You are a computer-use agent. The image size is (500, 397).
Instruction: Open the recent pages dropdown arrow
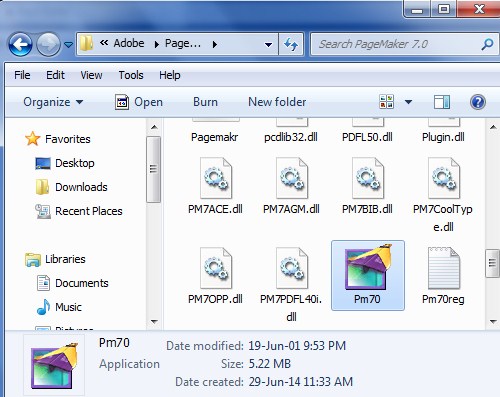(68, 44)
